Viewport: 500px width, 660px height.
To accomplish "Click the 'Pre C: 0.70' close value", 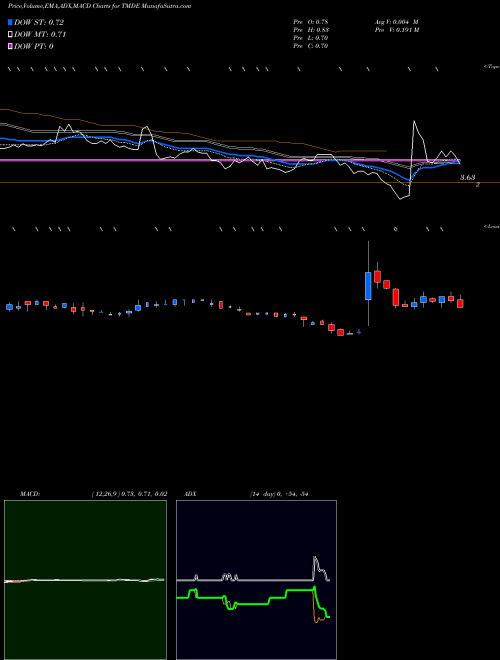I will (311, 46).
